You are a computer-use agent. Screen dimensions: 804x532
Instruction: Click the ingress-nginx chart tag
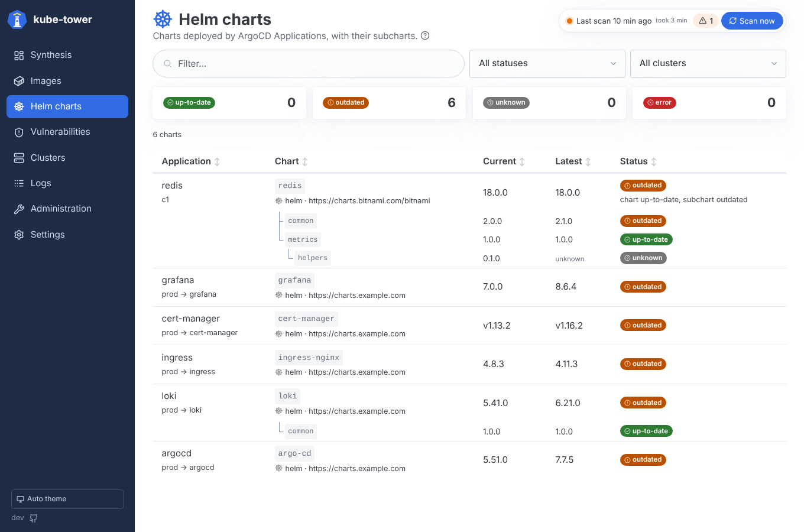[309, 358]
